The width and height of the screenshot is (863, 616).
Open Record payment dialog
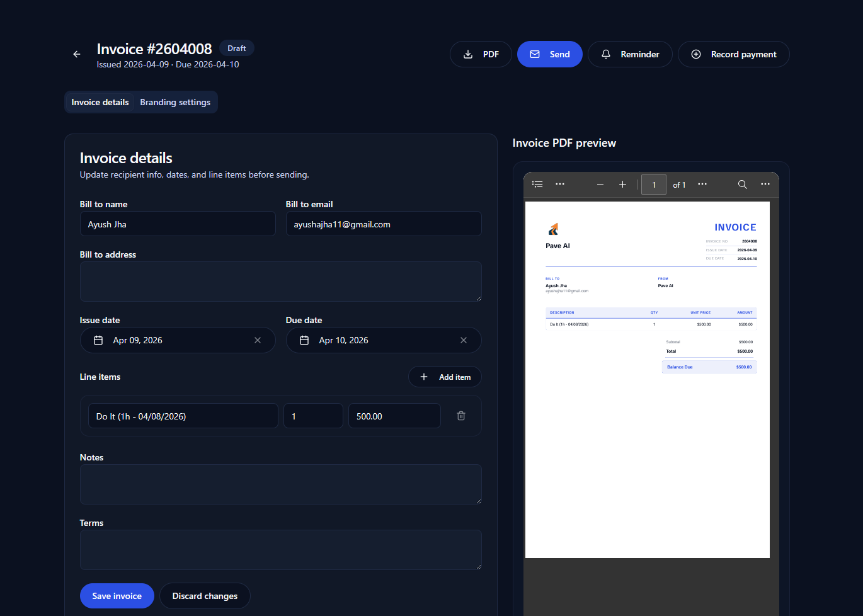[733, 54]
